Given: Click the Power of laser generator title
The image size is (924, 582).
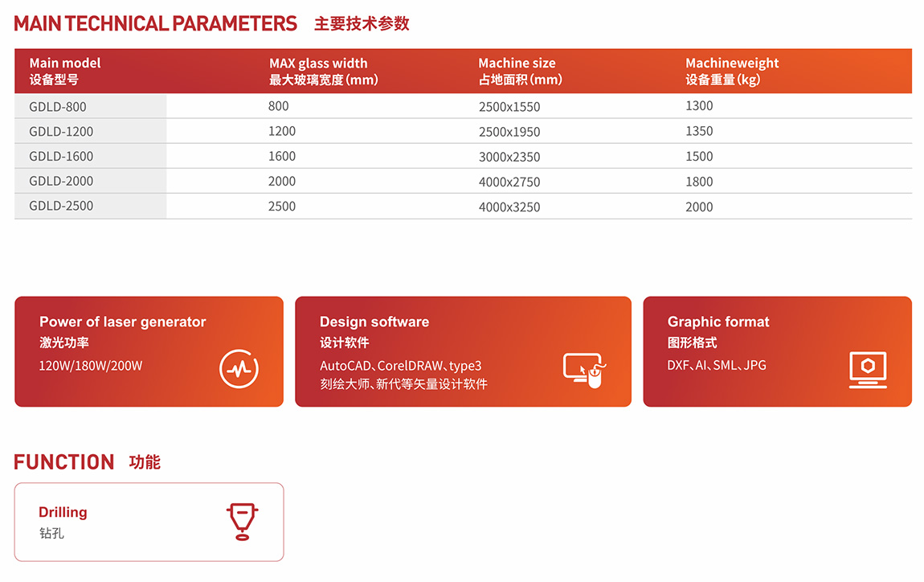Looking at the screenshot, I should click(123, 322).
